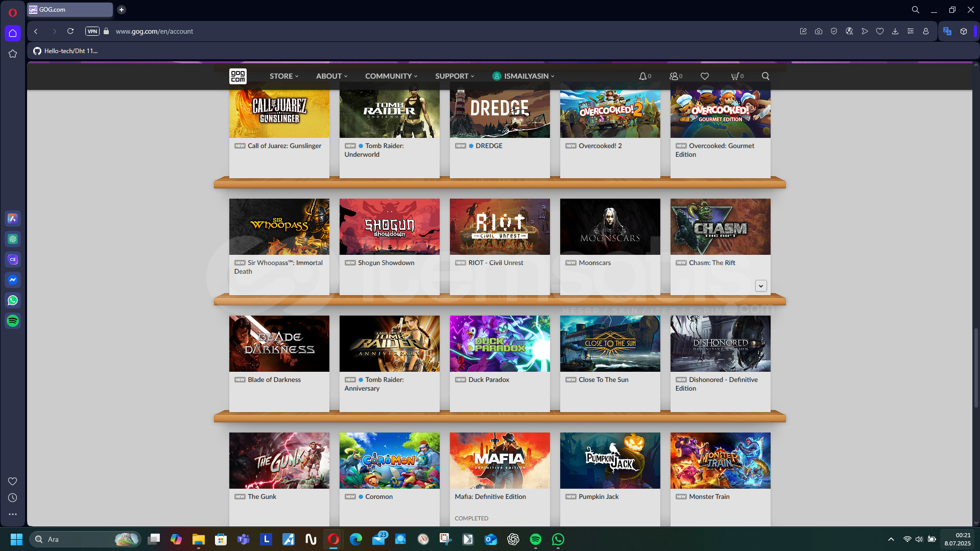Open Duck Paradox game title

(x=489, y=380)
